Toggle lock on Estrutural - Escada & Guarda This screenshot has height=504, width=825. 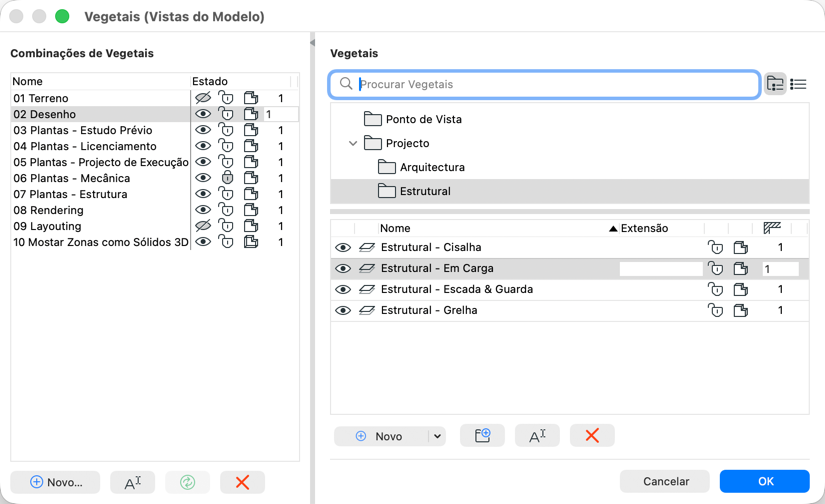(716, 289)
